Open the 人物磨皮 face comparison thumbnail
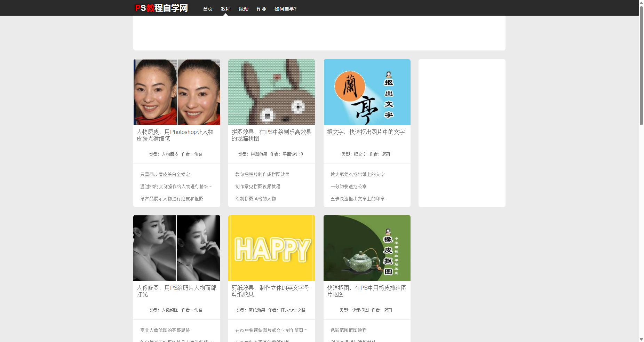The width and height of the screenshot is (644, 342). click(177, 92)
